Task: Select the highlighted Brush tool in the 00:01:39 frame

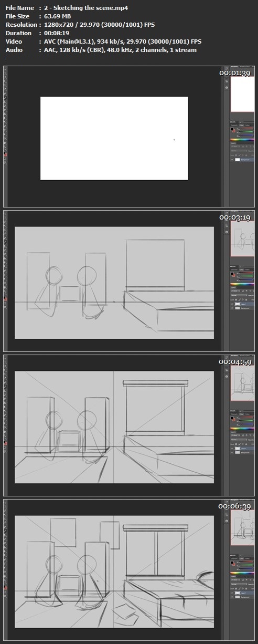Action: click(x=5, y=98)
